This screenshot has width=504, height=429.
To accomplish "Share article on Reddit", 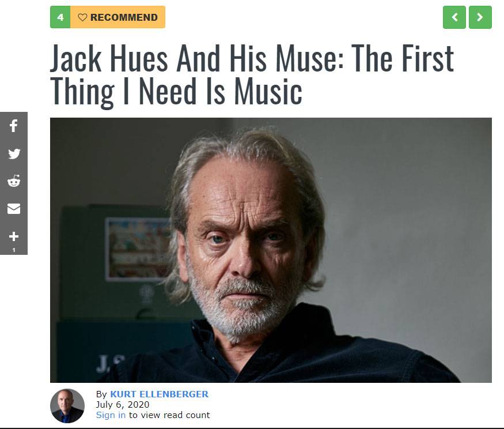I will [x=13, y=181].
